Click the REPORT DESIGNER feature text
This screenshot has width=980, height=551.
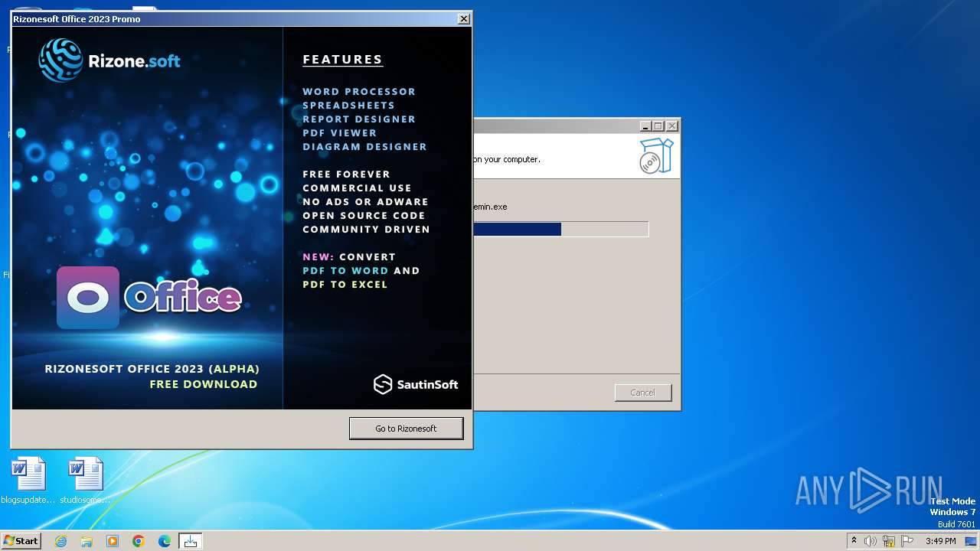359,119
